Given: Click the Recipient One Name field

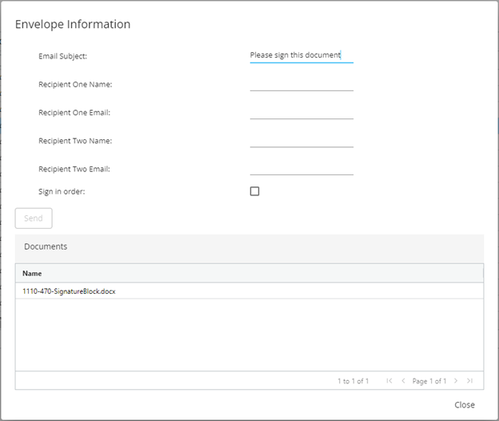Looking at the screenshot, I should coord(302,84).
